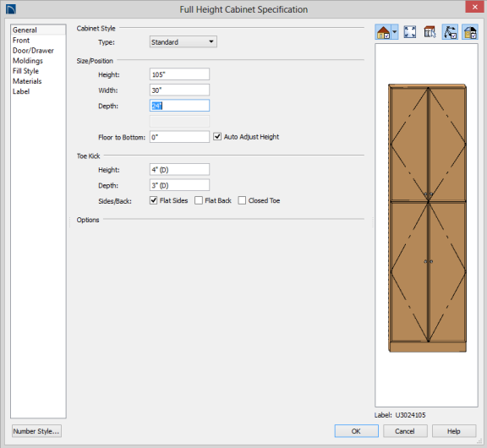Image resolution: width=487 pixels, height=448 pixels.
Task: Click the cabinet Width input field
Action: [x=179, y=90]
